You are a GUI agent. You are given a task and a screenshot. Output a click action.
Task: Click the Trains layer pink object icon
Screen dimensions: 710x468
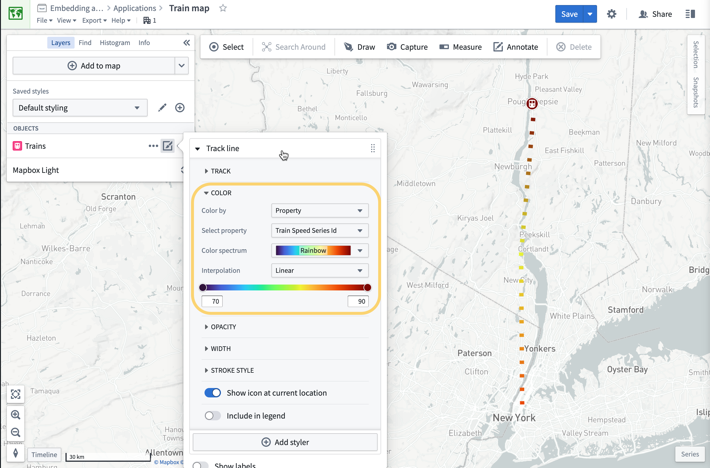pos(17,146)
